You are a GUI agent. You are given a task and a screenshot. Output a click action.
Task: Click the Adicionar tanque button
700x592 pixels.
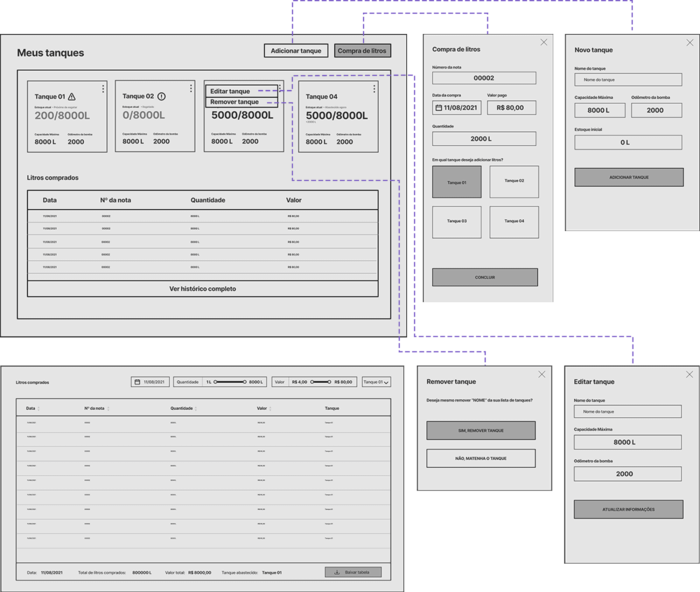[296, 51]
